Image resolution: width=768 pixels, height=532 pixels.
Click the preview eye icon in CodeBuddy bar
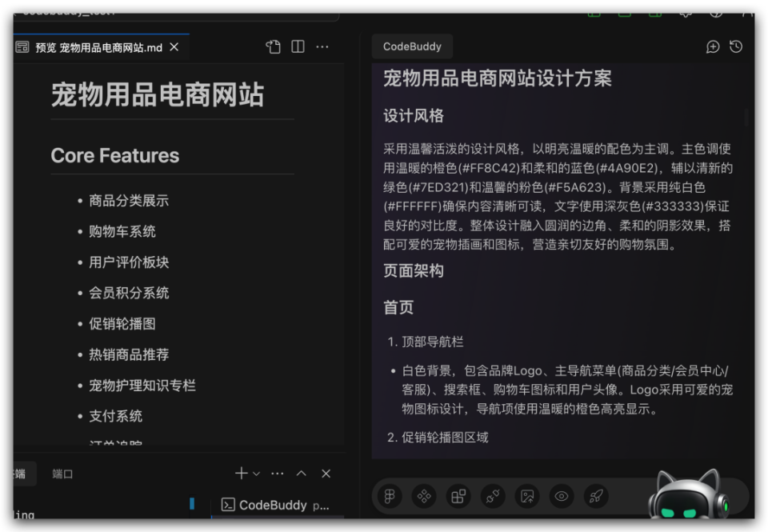click(562, 496)
